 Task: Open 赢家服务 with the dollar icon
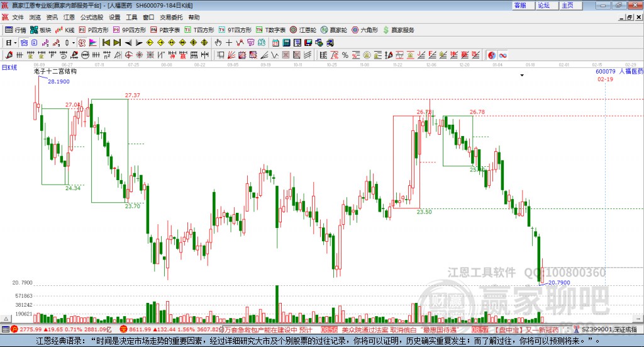tap(398, 30)
